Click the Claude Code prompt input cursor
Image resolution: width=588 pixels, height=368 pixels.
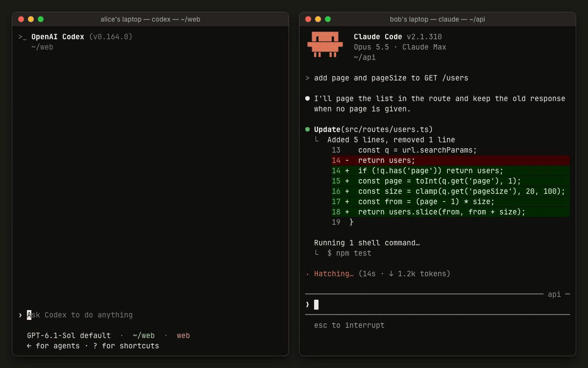(x=317, y=305)
